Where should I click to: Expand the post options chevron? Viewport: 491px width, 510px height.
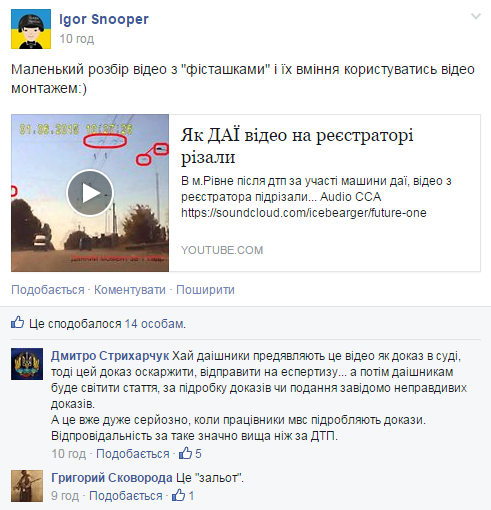coord(476,16)
